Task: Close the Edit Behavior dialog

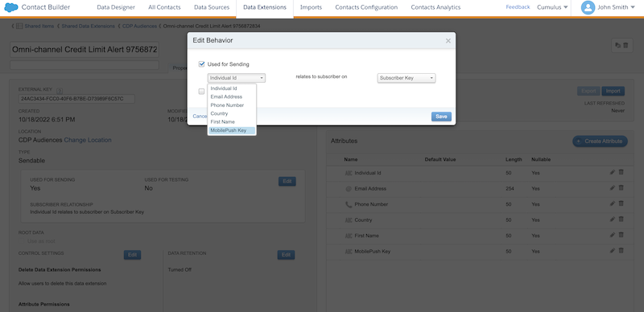Action: tap(448, 41)
